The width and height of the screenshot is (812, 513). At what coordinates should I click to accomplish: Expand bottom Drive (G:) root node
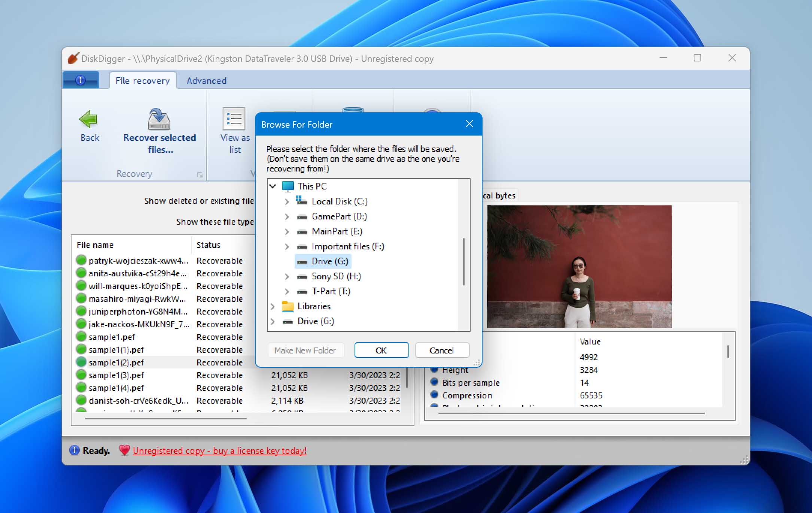coord(273,321)
